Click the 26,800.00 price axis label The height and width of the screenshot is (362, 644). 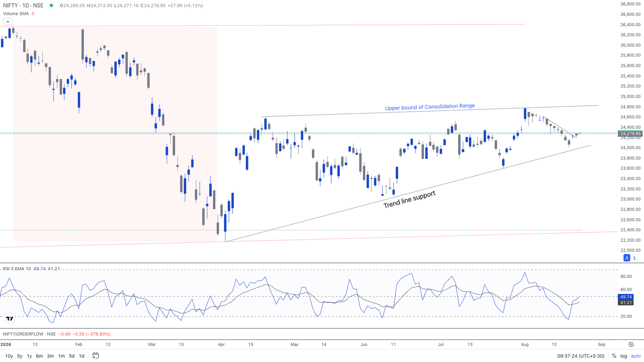tap(631, 4)
